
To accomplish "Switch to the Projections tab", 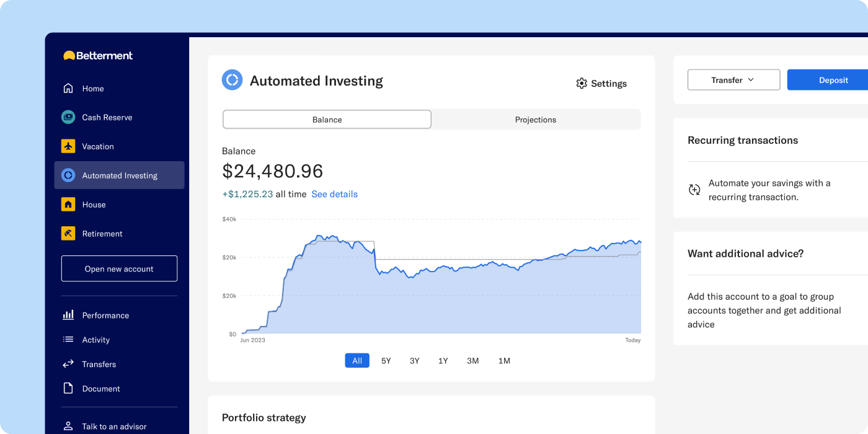I will click(x=535, y=119).
